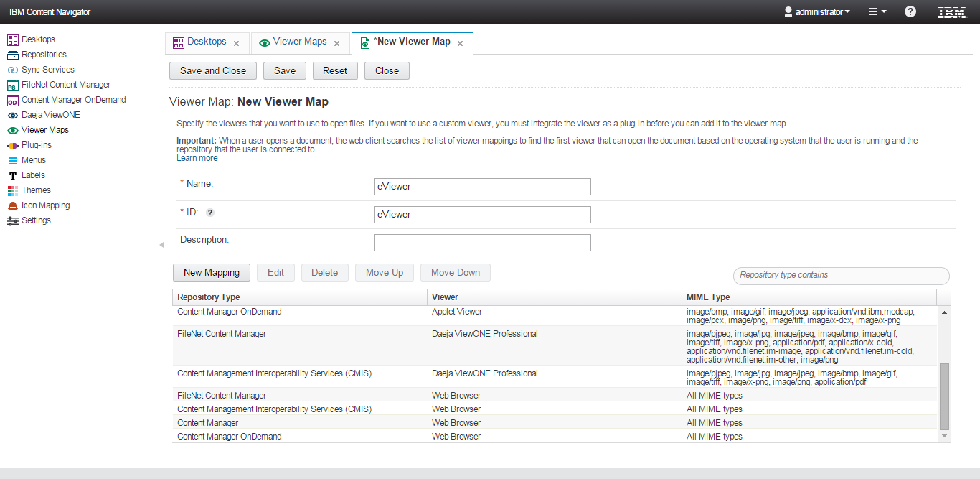This screenshot has height=479, width=980.
Task: Open Settings sliders icon in sidebar
Action: [x=12, y=220]
